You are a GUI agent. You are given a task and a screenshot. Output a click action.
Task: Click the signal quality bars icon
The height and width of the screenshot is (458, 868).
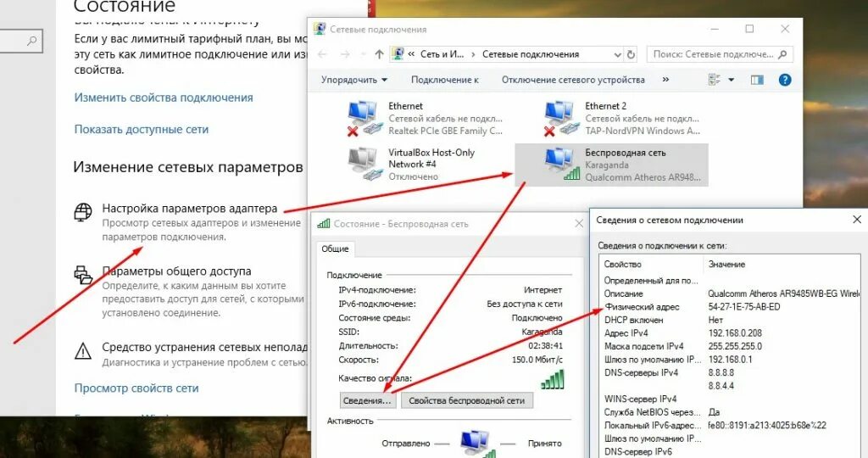(x=553, y=379)
